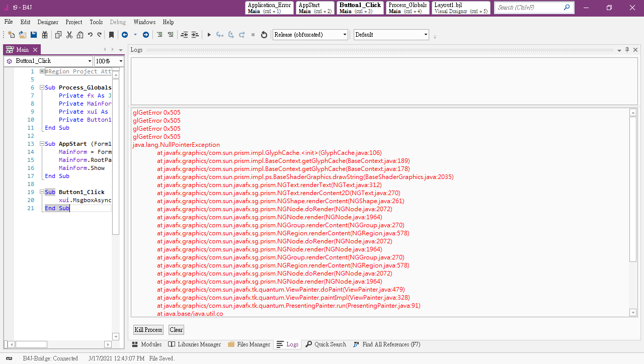Open the File menu

pos(9,22)
